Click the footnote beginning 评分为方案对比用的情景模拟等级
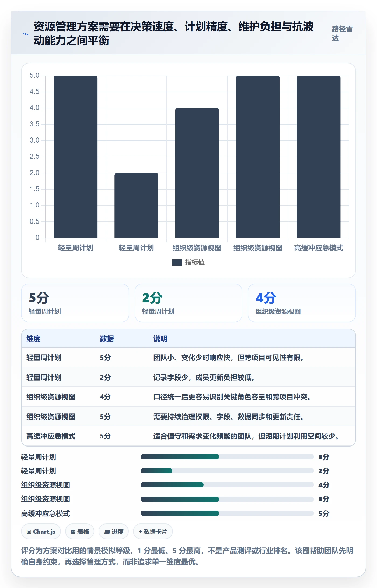This screenshot has height=588, width=377. (x=187, y=556)
